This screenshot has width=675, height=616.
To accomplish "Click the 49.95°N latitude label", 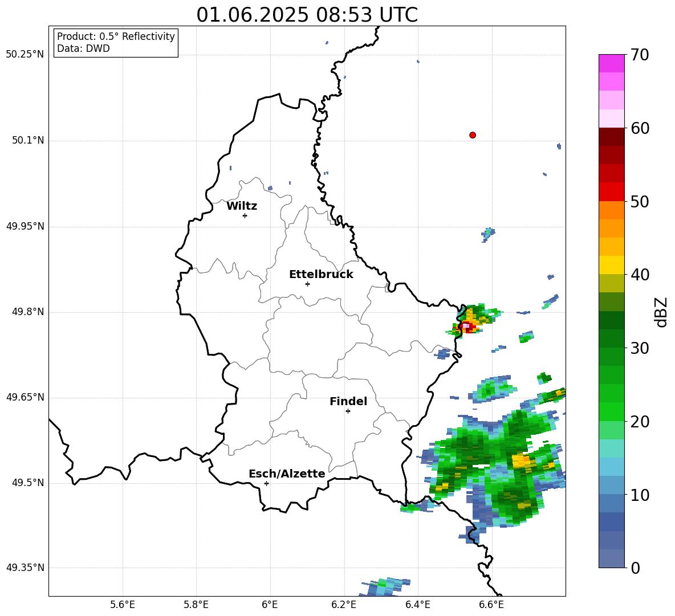I will point(25,227).
